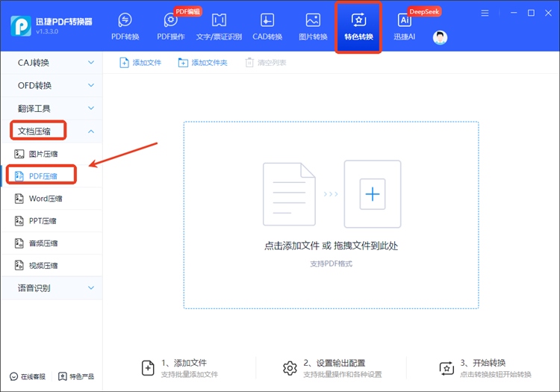This screenshot has height=392, width=560.
Task: Close the application window
Action: point(548,13)
